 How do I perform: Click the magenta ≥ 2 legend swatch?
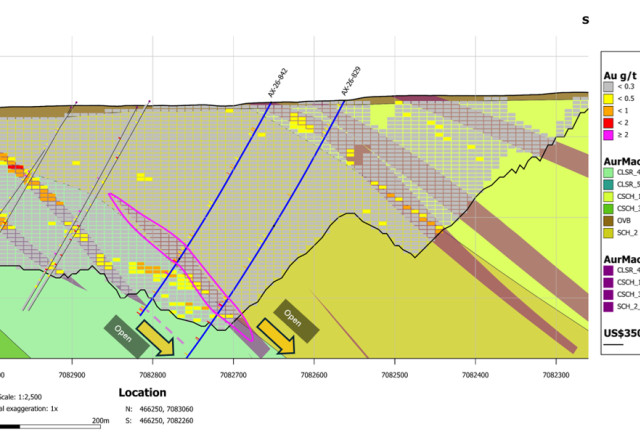pyautogui.click(x=608, y=135)
